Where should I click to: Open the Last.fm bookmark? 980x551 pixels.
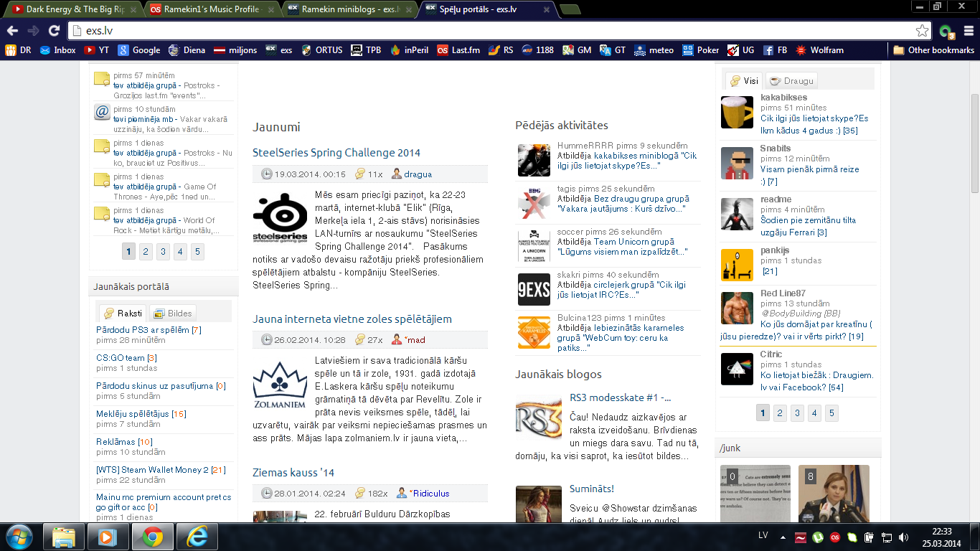tap(458, 50)
